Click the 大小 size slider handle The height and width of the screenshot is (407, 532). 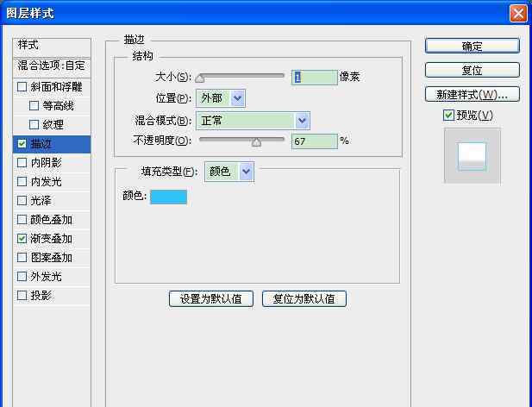(x=200, y=79)
